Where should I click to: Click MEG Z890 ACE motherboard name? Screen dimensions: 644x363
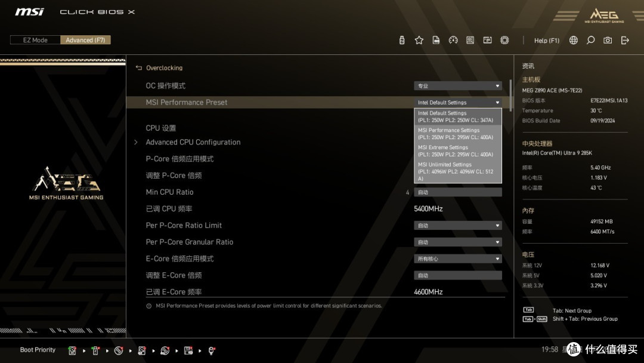pos(552,90)
